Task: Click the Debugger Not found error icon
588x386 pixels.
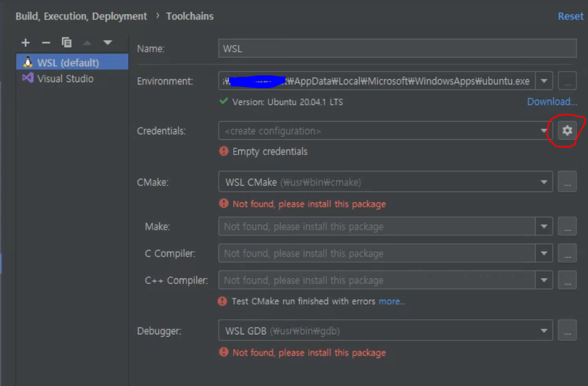Action: (x=224, y=352)
